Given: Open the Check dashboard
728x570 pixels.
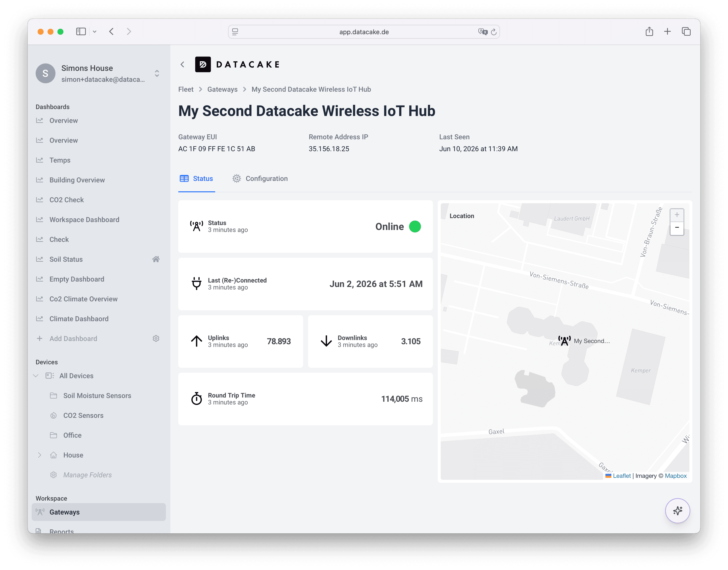Looking at the screenshot, I should coord(59,240).
